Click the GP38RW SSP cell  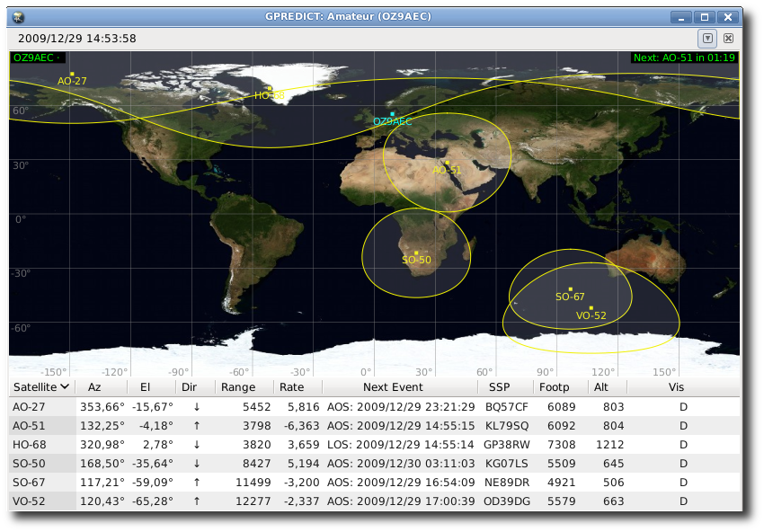pos(507,445)
